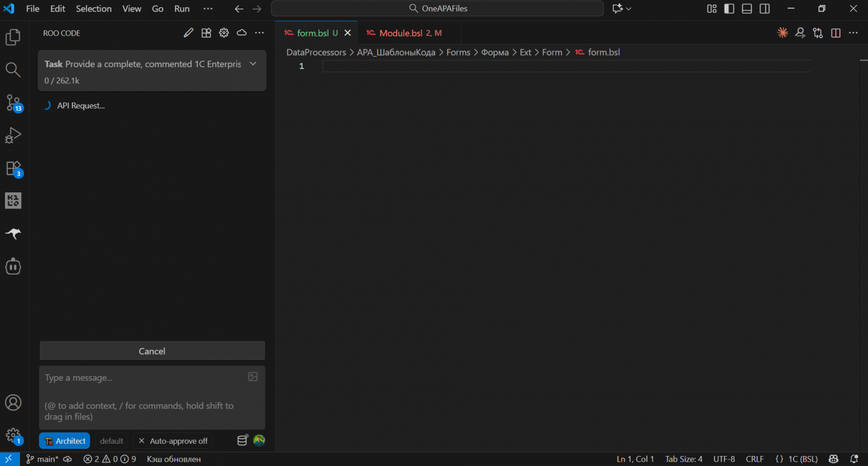Open the Run and Debug panel
Viewport: 868px width, 466px height.
click(x=13, y=135)
